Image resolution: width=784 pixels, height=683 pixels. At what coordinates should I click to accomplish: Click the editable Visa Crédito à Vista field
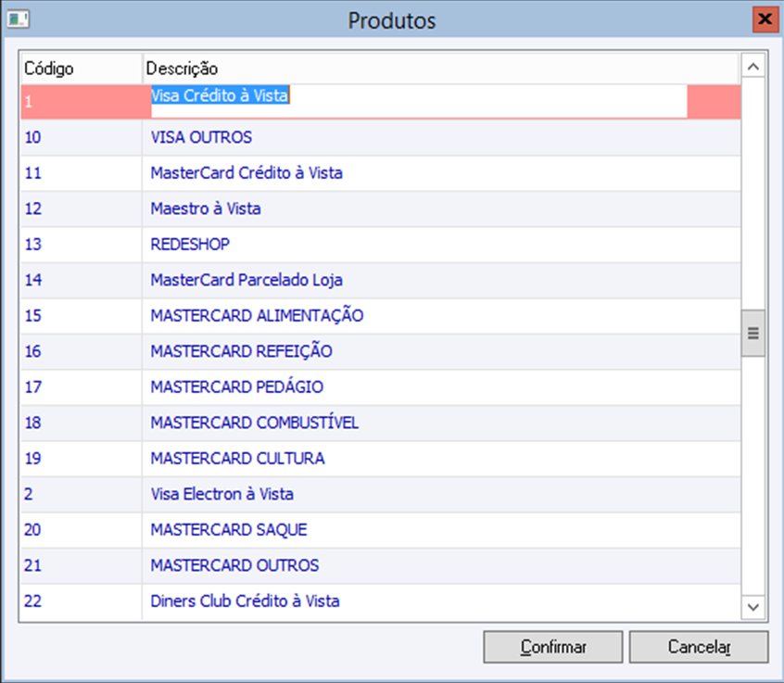[x=419, y=102]
